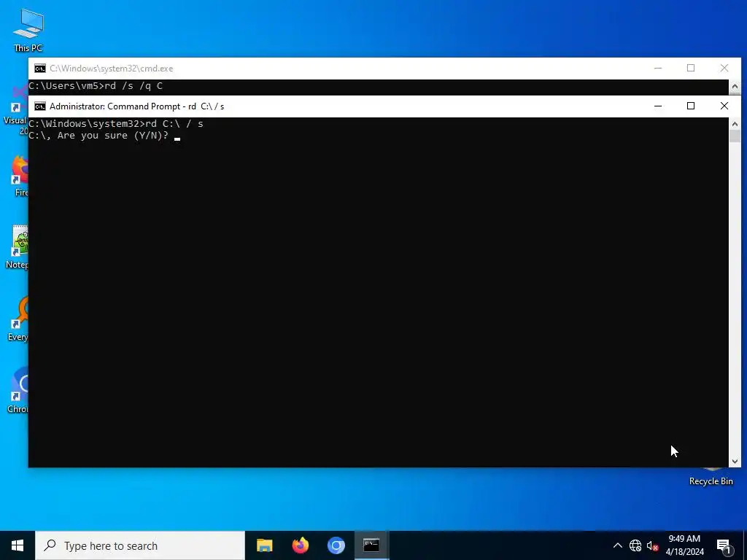Click the search magnifier icon in taskbar
This screenshot has width=747, height=560.
pyautogui.click(x=50, y=545)
